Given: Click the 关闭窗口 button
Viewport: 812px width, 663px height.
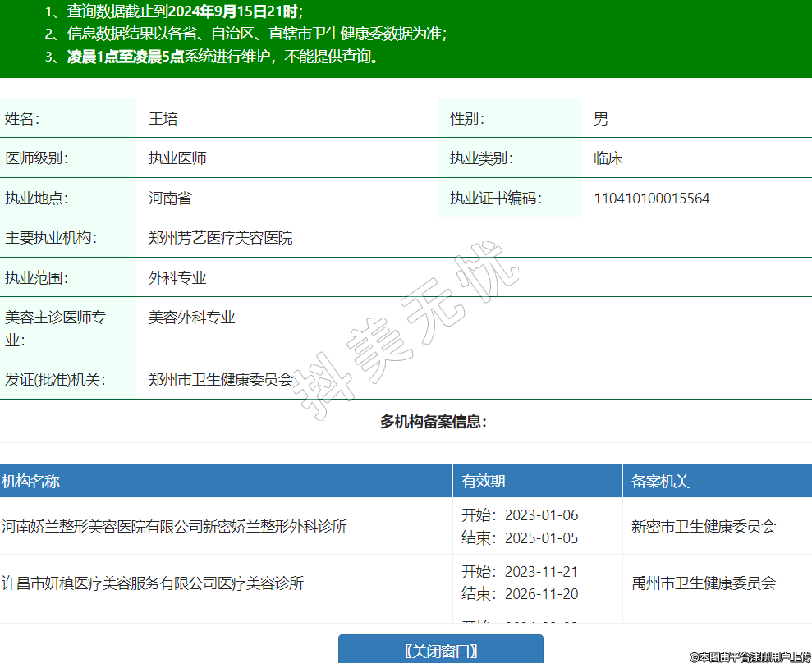Looking at the screenshot, I should [441, 650].
